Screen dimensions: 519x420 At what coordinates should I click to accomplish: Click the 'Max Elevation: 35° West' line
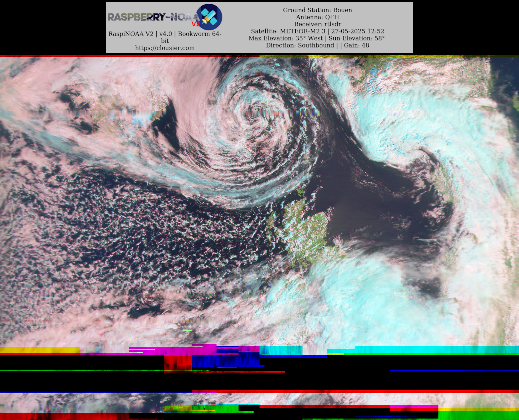coord(316,38)
